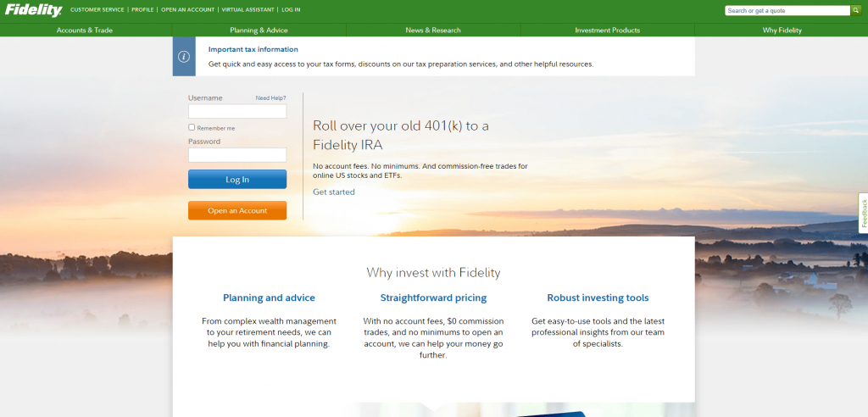Focus the Username input field

(x=237, y=111)
